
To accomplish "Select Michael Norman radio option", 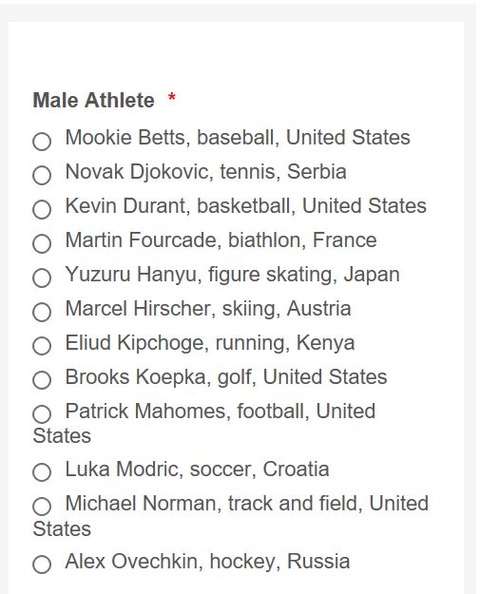I will (42, 507).
